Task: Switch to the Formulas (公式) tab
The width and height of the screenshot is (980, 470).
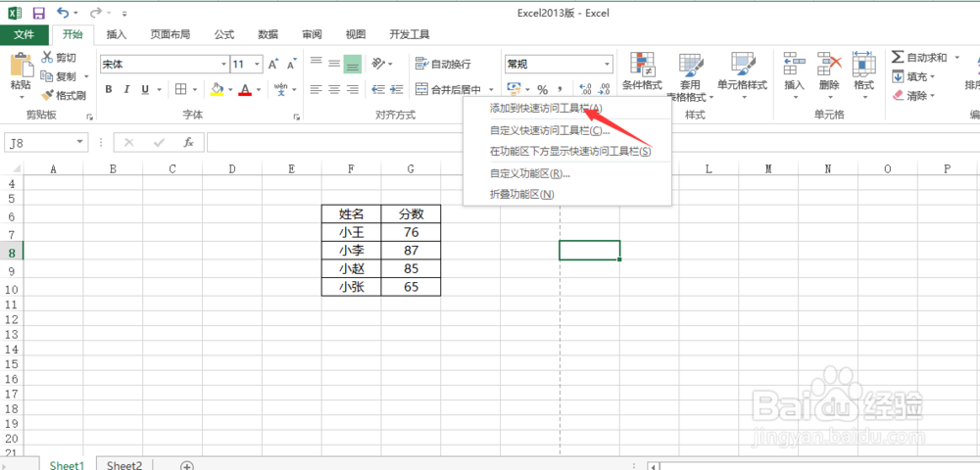Action: 224,34
